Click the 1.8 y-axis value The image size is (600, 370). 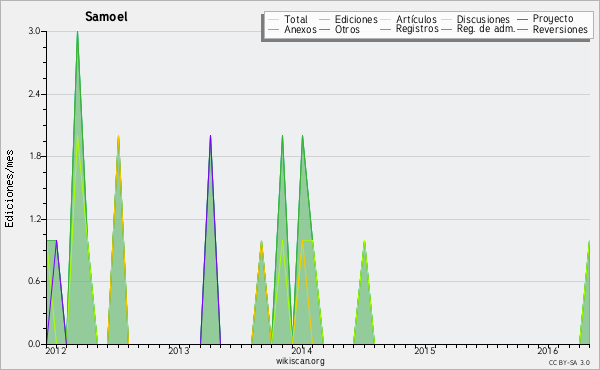[x=34, y=156]
